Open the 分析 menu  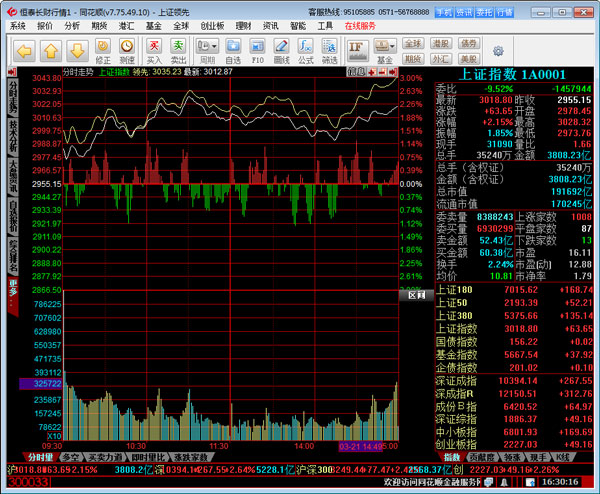(x=72, y=26)
